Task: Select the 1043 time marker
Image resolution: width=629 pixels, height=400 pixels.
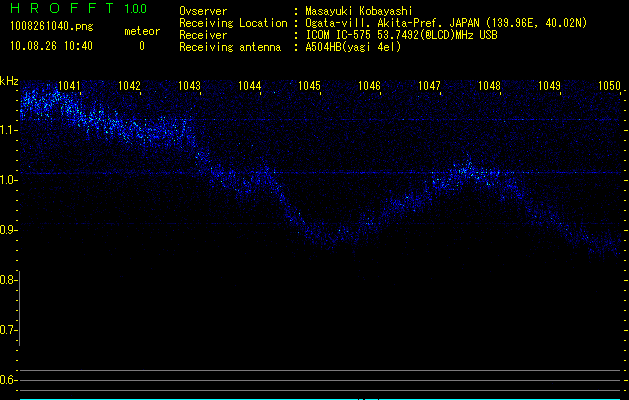Action: (190, 86)
